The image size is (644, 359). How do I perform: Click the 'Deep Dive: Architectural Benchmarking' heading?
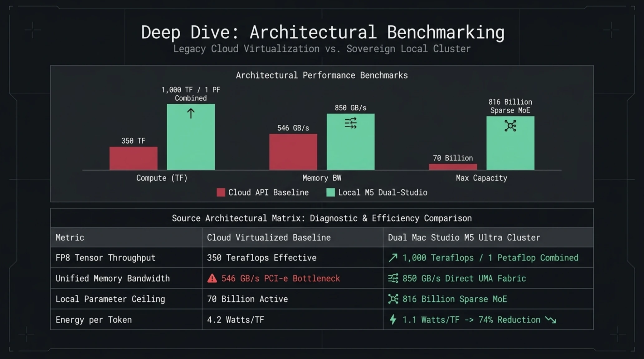323,32
